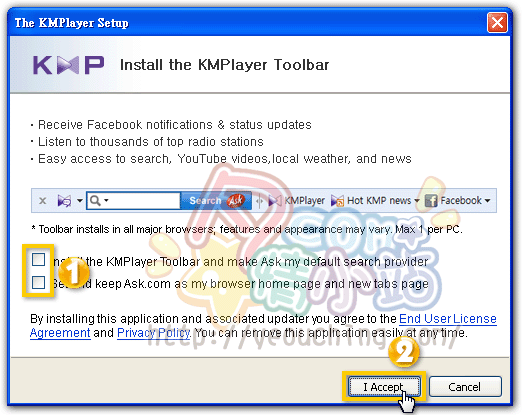Viewport: 522px width, 415px height.
Task: Close the KMPlayer Setup window
Action: pyautogui.click(x=497, y=23)
